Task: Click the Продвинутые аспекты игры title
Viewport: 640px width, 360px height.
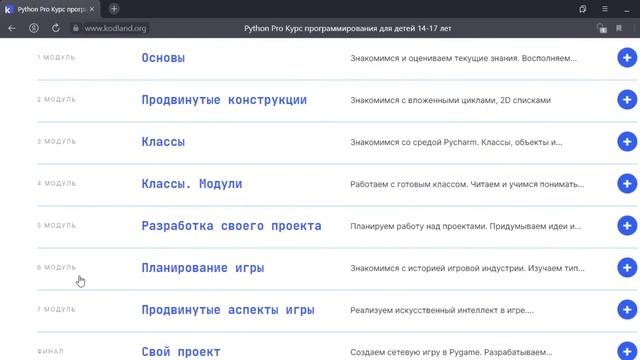Action: [228, 310]
